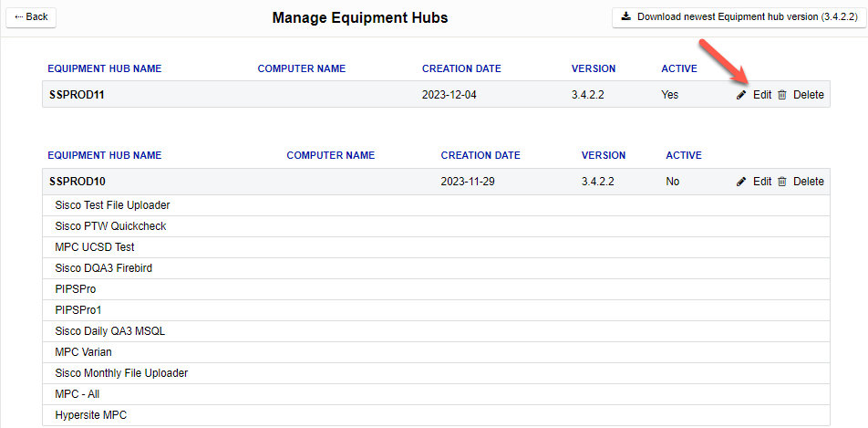Click the trash Delete icon for SSPROD11
This screenshot has width=868, height=428.
(x=782, y=95)
